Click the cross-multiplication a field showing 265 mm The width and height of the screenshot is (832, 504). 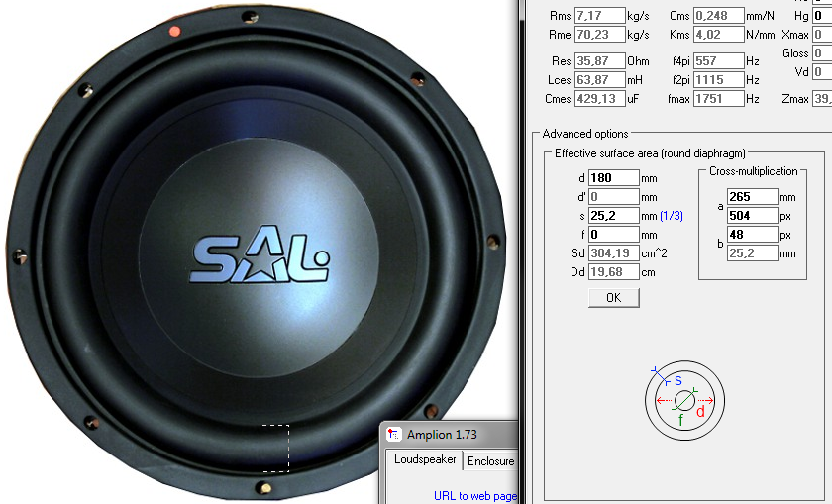[x=753, y=197]
